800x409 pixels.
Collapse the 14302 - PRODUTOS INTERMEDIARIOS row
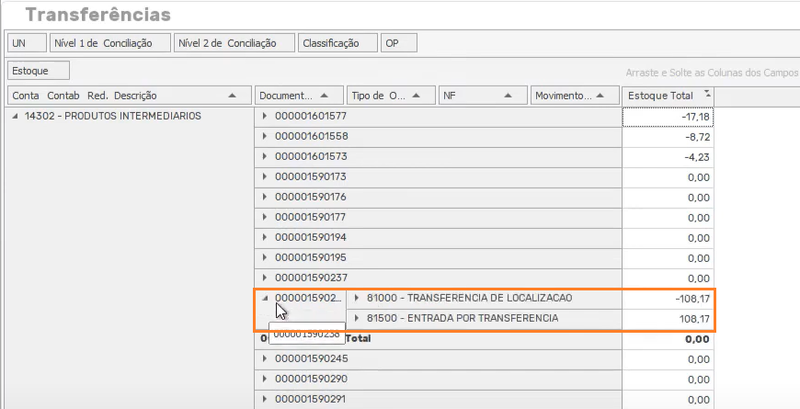[x=15, y=116]
